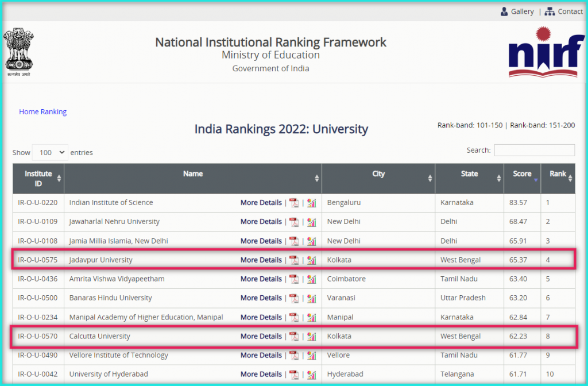Viewport: 588px width, 386px height.
Task: Open PDF icon for Calcutta University
Action: point(294,337)
